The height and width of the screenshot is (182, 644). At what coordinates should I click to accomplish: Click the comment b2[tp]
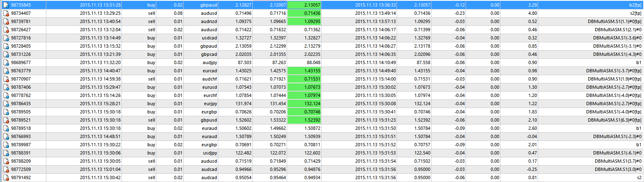pyautogui.click(x=635, y=5)
